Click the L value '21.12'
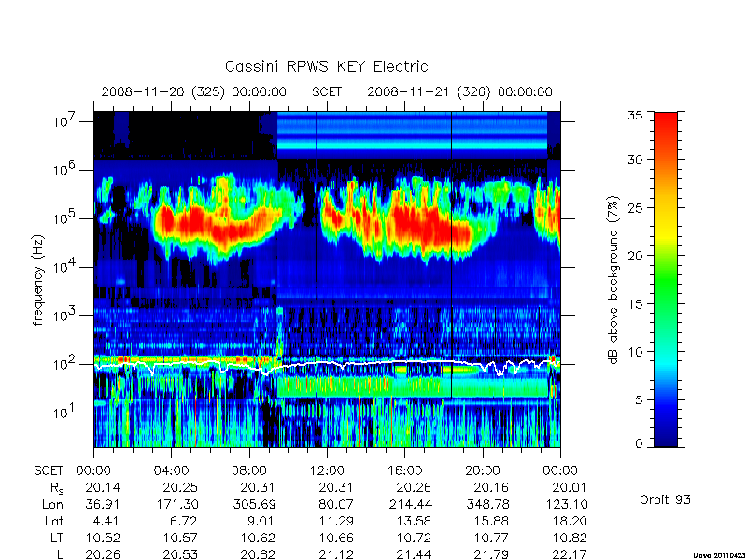Viewport: 747px width, 560px height. [336, 554]
